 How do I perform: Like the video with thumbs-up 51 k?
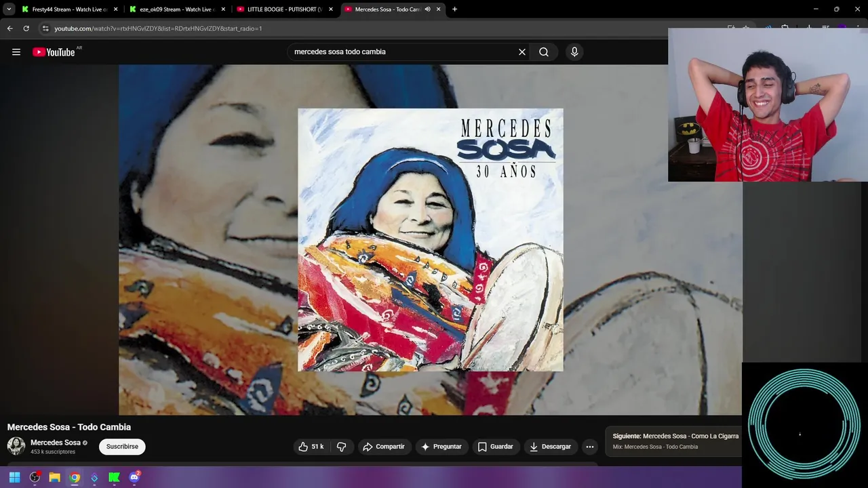pos(311,447)
